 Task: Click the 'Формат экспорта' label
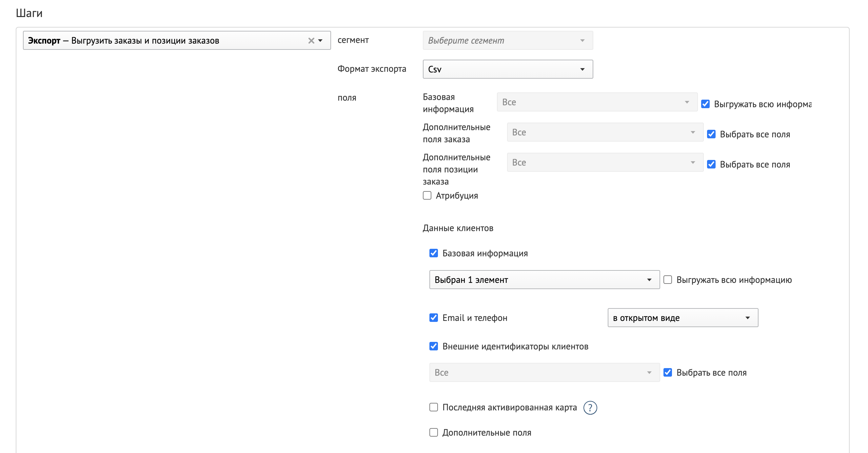click(x=372, y=69)
